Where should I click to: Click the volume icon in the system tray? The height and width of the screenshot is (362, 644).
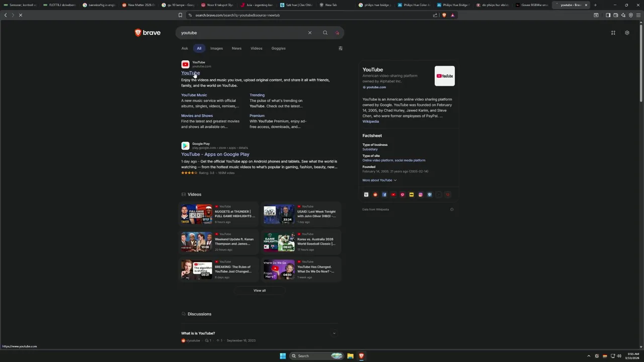619,356
